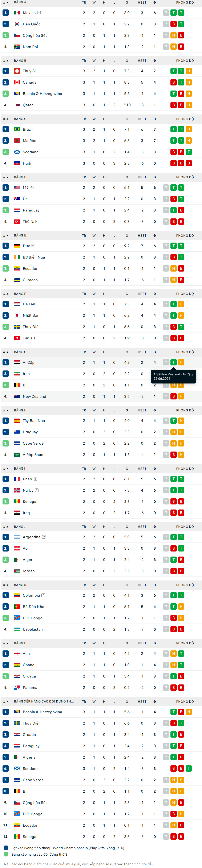The height and width of the screenshot is (868, 202).
Task: Click the Tây Ban Nha flag icon
Action: coord(17,421)
